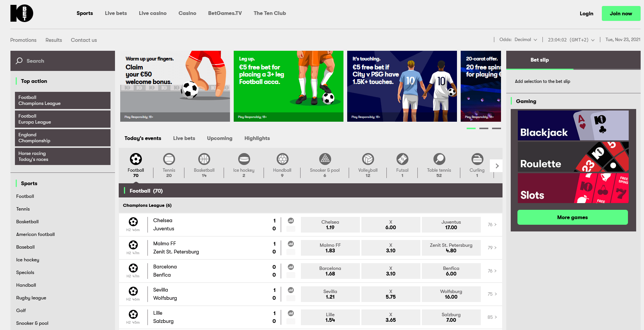This screenshot has width=644, height=330.
Task: Click the More games button
Action: tap(573, 217)
